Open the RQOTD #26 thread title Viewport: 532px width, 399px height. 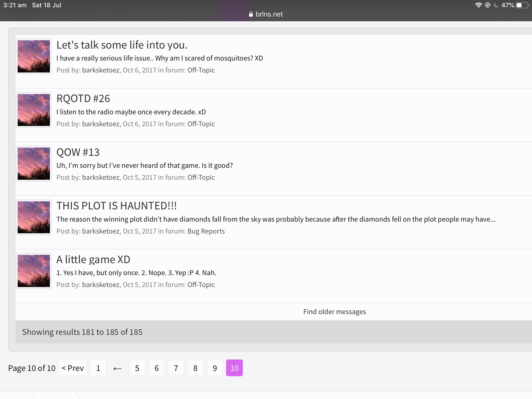point(83,98)
